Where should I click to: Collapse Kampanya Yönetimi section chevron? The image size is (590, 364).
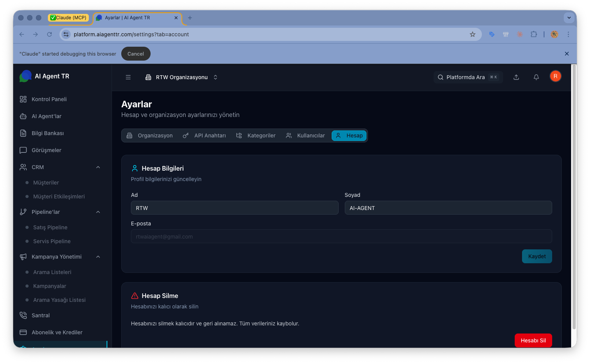point(98,257)
